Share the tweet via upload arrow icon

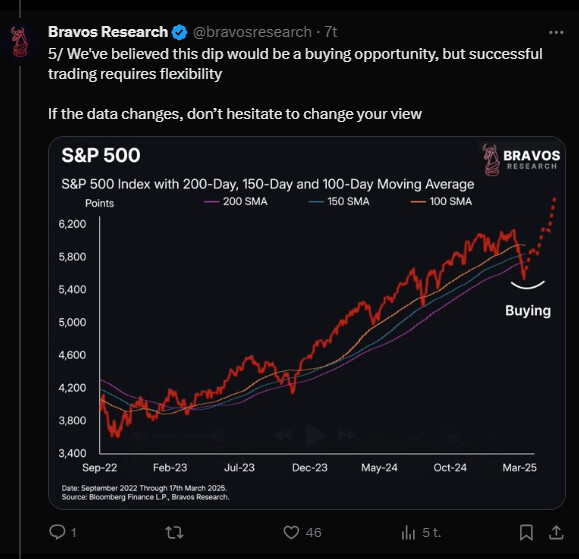[x=556, y=532]
